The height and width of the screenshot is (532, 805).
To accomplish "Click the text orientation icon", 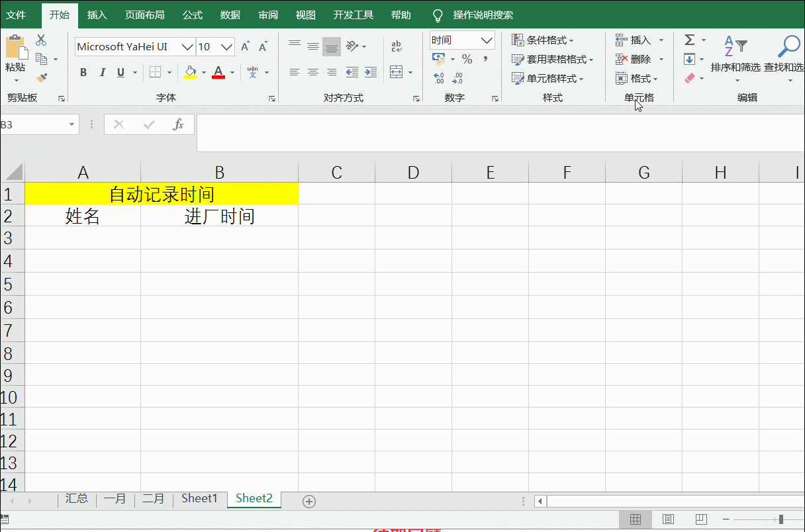I will pos(352,46).
